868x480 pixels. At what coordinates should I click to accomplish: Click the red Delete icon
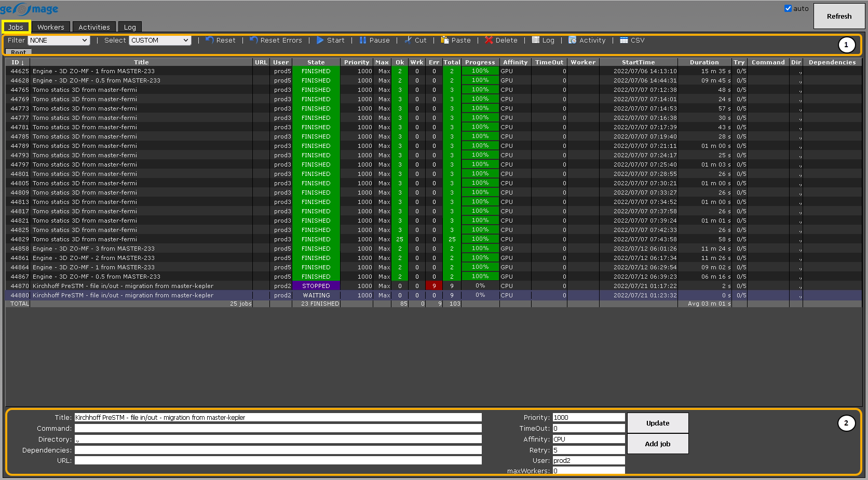coord(489,40)
